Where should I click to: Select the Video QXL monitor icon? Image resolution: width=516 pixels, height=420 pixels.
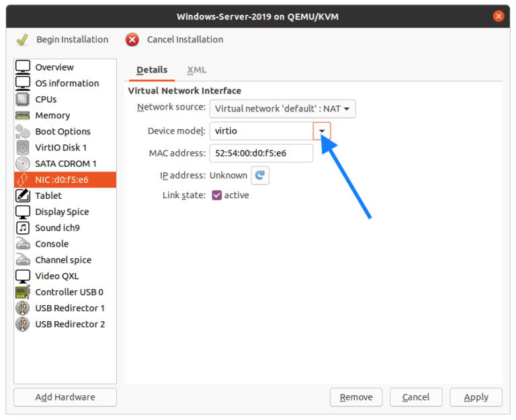tap(23, 276)
